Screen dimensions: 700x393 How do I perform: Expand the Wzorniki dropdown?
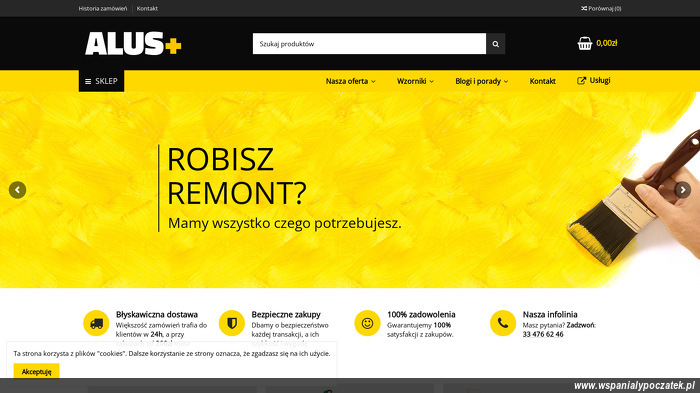click(x=415, y=81)
